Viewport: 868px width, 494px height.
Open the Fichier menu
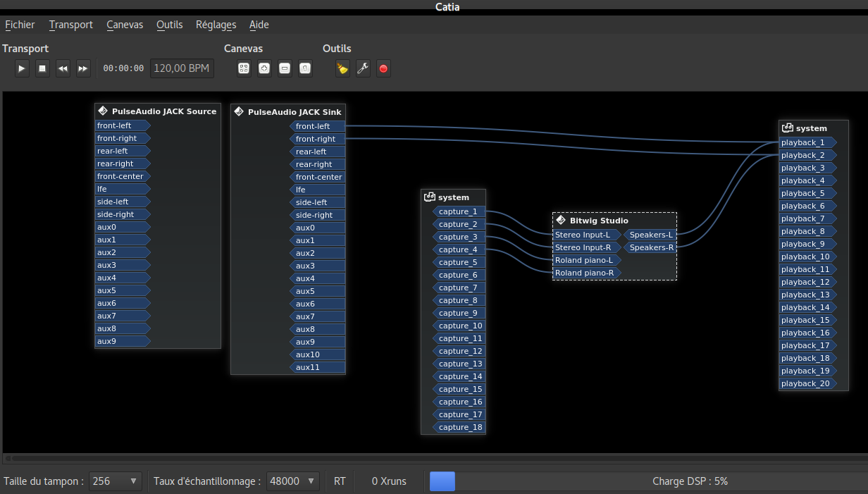pos(20,25)
